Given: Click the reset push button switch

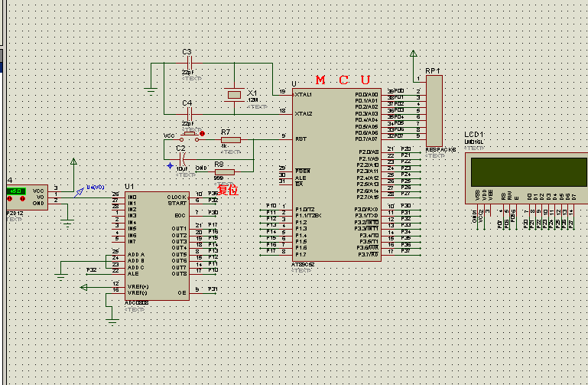Looking at the screenshot, I should (190, 136).
